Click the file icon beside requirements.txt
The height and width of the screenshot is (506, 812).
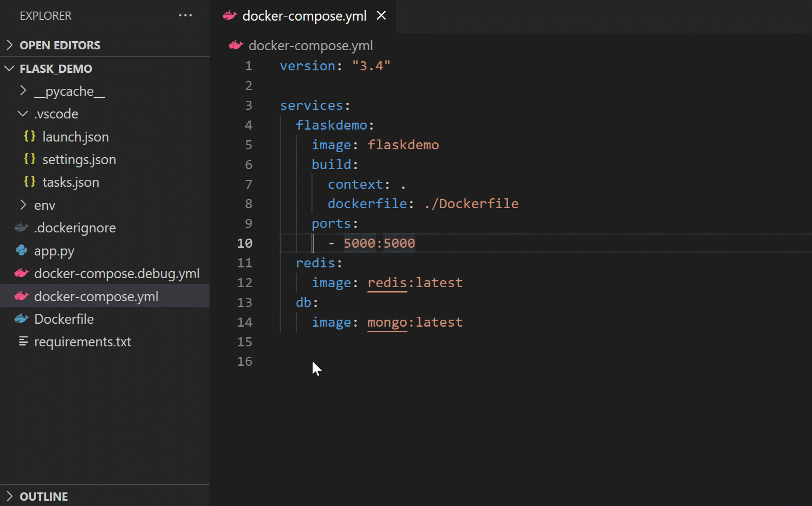pos(23,341)
